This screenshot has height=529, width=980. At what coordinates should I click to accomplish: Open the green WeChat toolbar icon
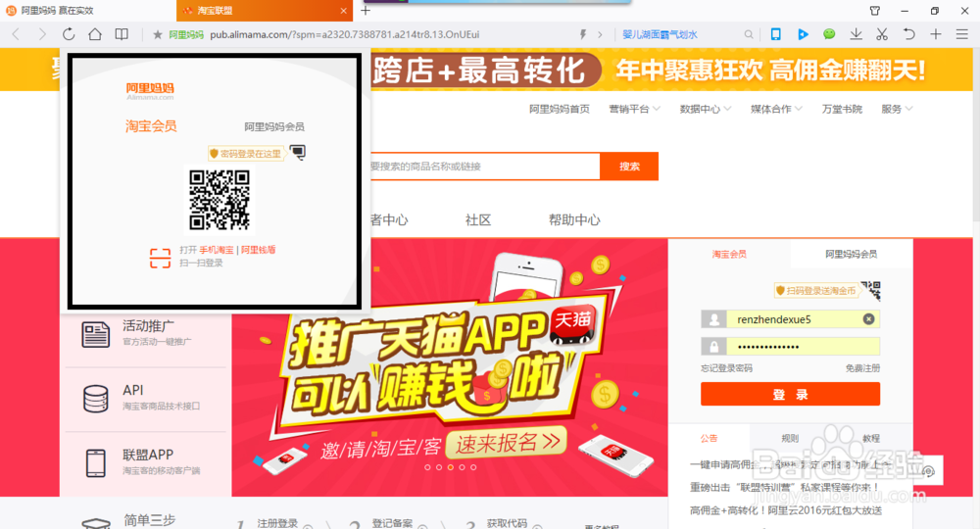click(x=829, y=34)
